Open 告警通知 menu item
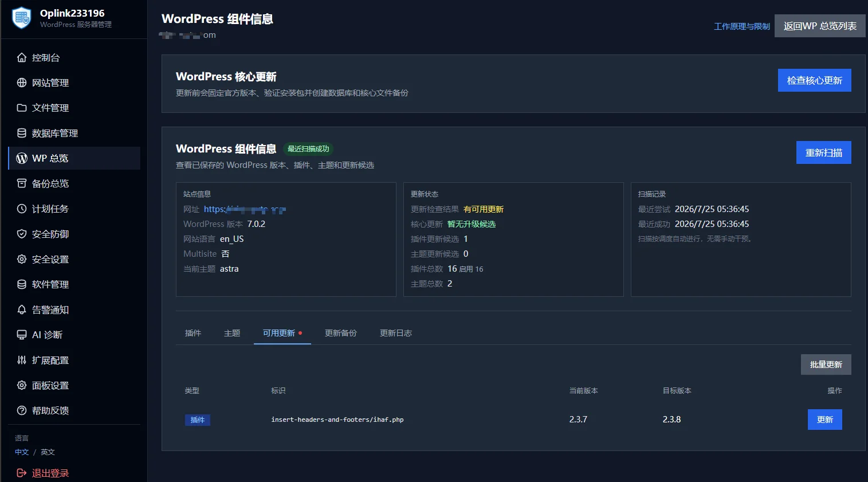Viewport: 868px width, 482px height. [74, 309]
